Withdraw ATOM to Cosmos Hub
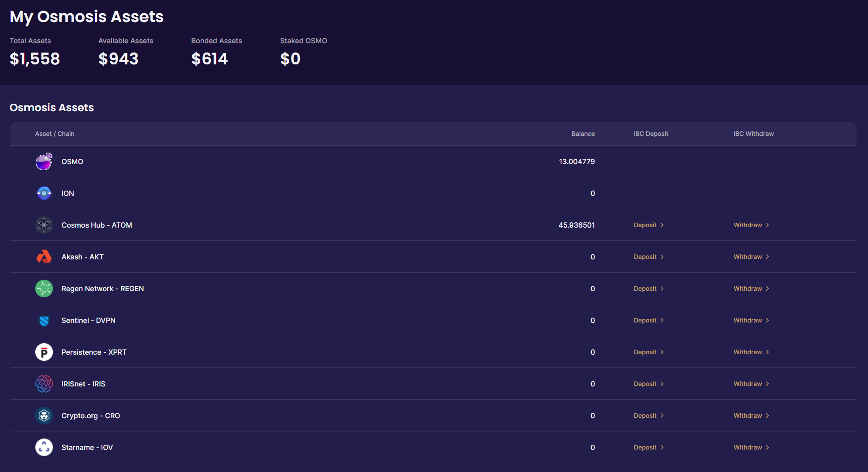The width and height of the screenshot is (868, 472). click(751, 225)
